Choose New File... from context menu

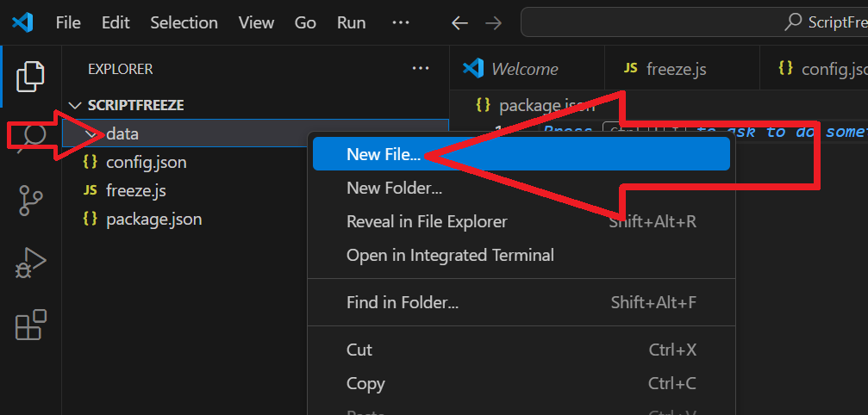(x=521, y=154)
